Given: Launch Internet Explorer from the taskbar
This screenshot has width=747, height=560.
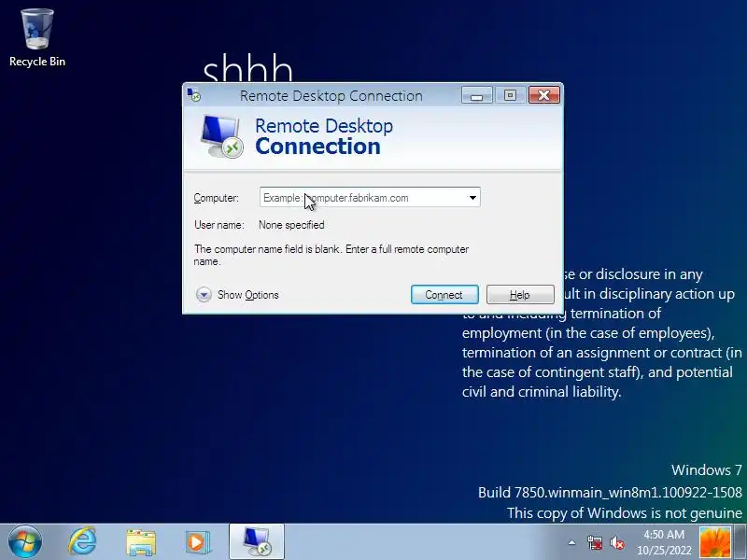Looking at the screenshot, I should (x=82, y=542).
